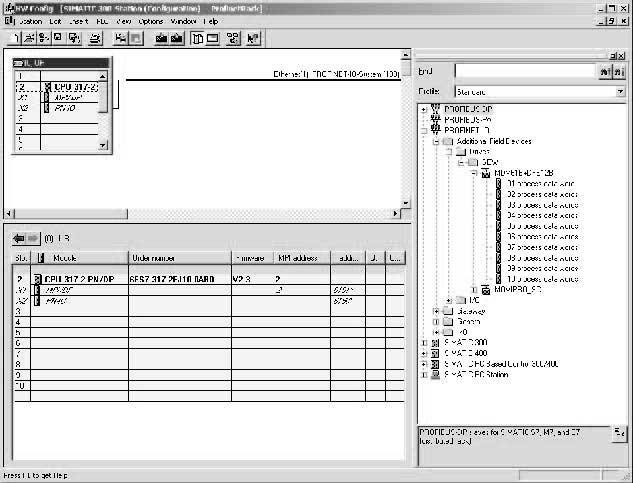Click the station view horizontal scrollbar thumb
The width and height of the screenshot is (633, 483).
click(x=71, y=213)
